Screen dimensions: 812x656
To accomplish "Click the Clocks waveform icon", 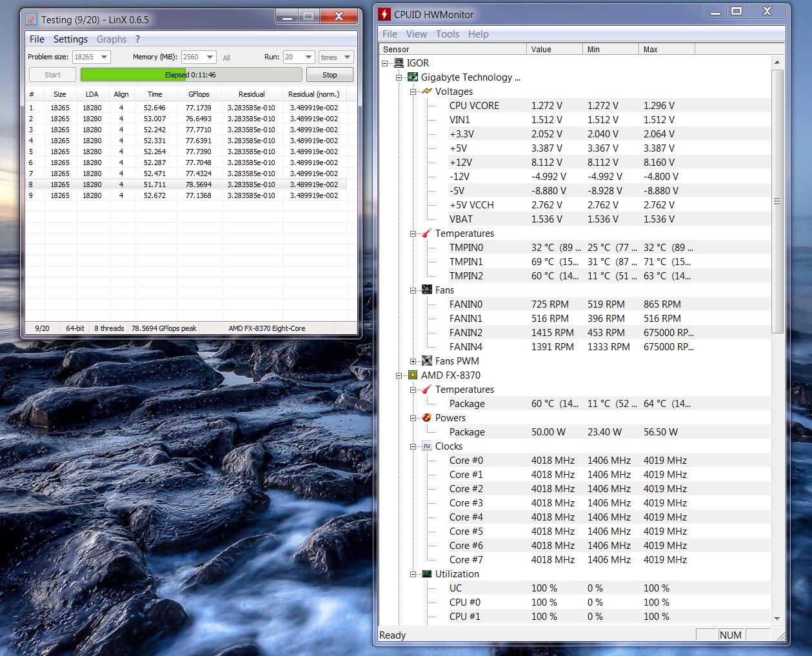I will click(427, 446).
